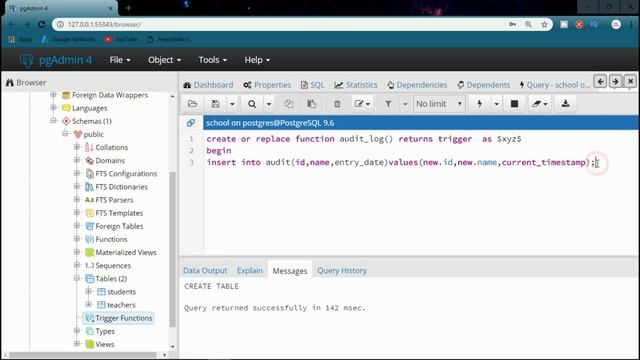This screenshot has width=640, height=360.
Task: Click connection status link icon
Action: [191, 123]
